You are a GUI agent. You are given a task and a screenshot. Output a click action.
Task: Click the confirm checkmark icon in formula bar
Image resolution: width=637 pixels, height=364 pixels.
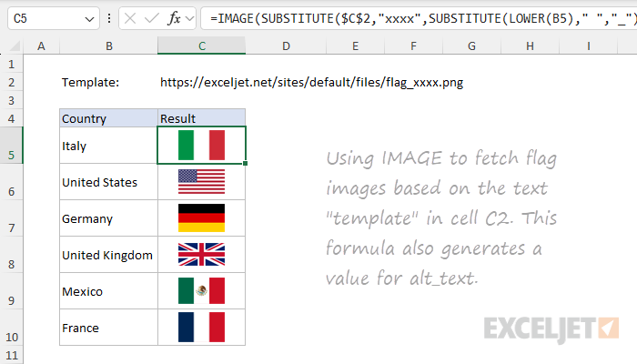[x=152, y=18]
